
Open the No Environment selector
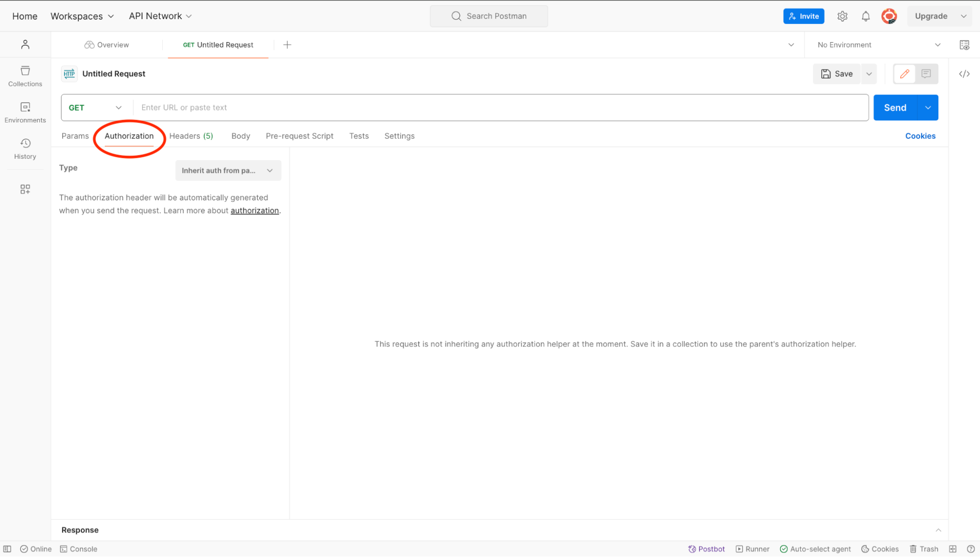878,45
